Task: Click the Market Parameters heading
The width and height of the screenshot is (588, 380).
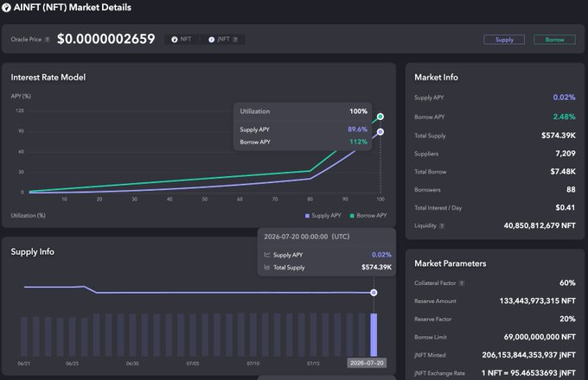Action: 450,263
